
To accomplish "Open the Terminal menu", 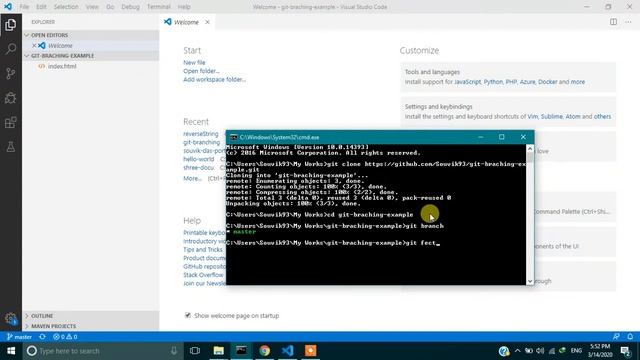I will pyautogui.click(x=159, y=7).
